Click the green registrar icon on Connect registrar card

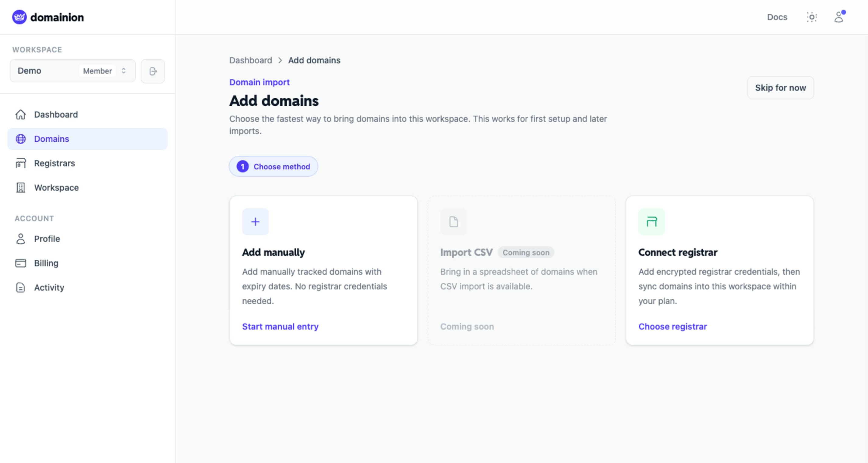(651, 222)
